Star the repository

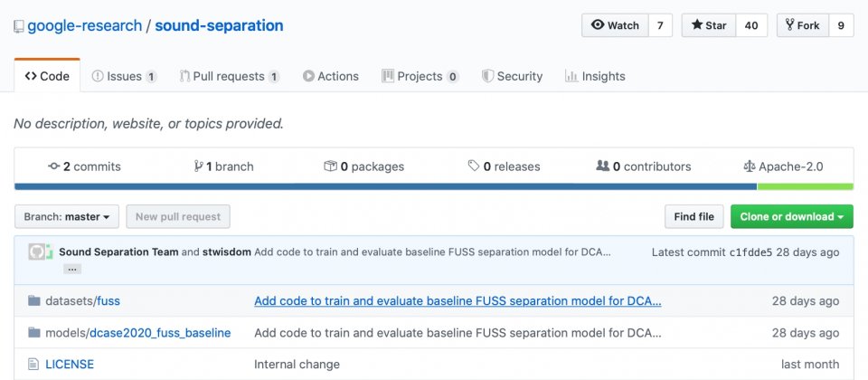[x=709, y=25]
